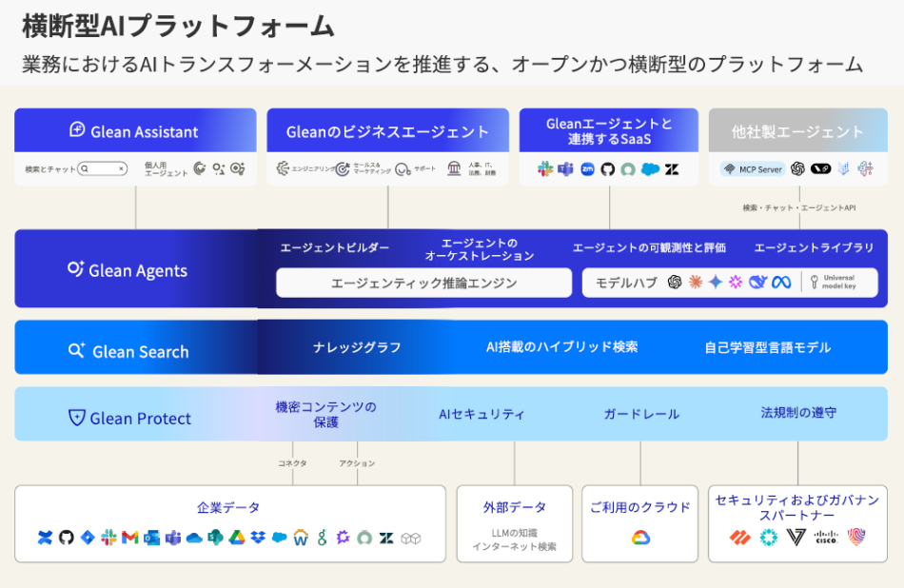Select the GitHub icon under 企業データ
This screenshot has height=588, width=904.
(68, 538)
